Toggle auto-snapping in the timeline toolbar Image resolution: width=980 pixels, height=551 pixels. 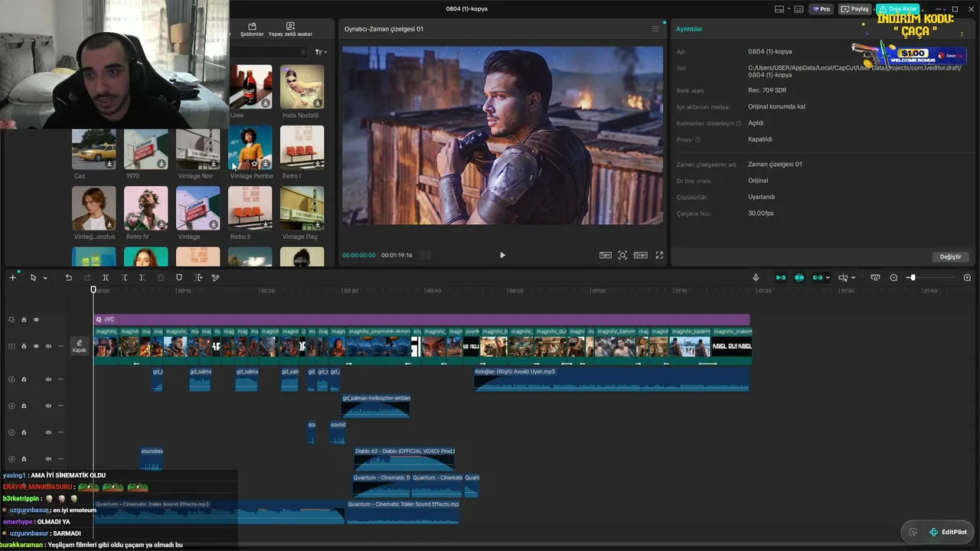pyautogui.click(x=799, y=278)
